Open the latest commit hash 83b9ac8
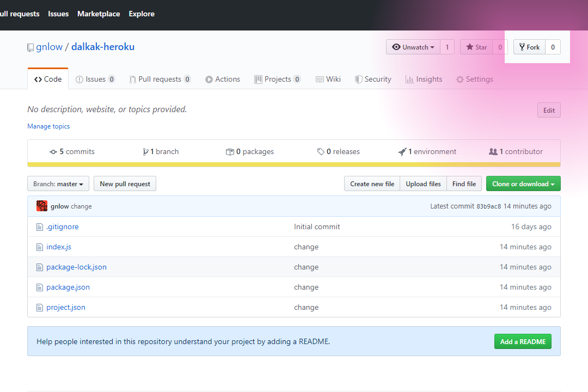 coord(488,206)
